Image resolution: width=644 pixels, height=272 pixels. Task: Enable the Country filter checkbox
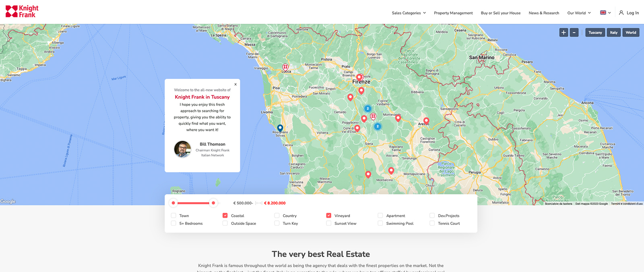coord(277,216)
